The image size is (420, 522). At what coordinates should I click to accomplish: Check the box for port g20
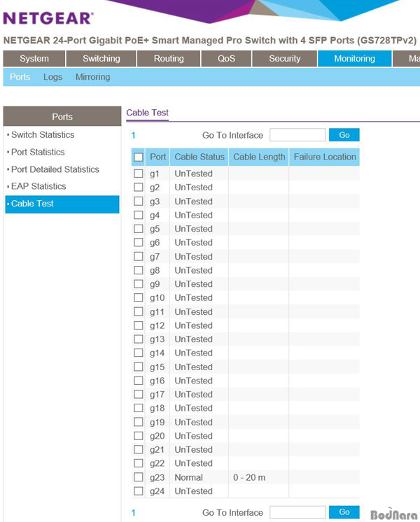[x=138, y=436]
